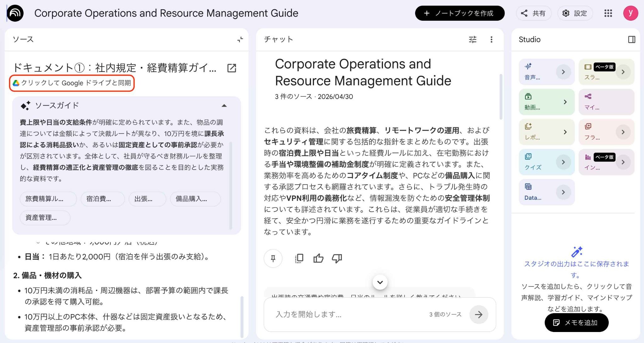
Task: Click the source panel vertical scrollbar
Action: click(x=242, y=317)
